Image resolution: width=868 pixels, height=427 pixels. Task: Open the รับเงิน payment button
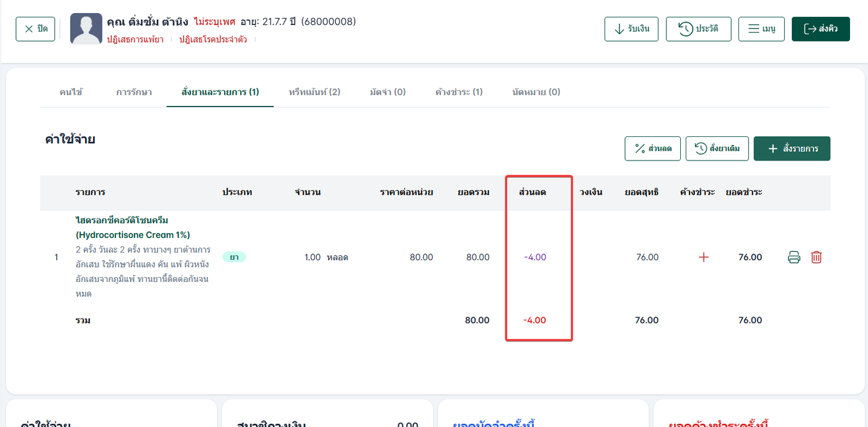point(631,29)
